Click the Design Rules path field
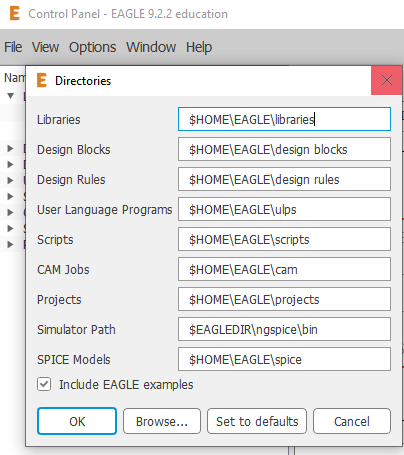 click(x=284, y=179)
